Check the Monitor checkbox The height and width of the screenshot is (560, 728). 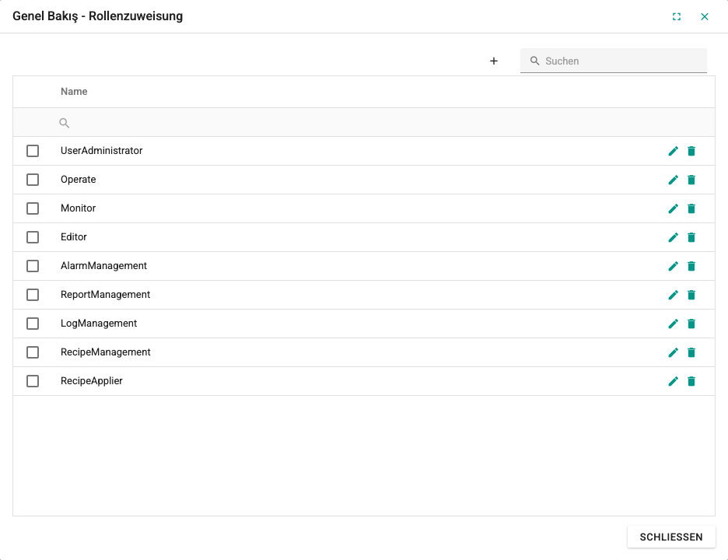click(x=33, y=208)
